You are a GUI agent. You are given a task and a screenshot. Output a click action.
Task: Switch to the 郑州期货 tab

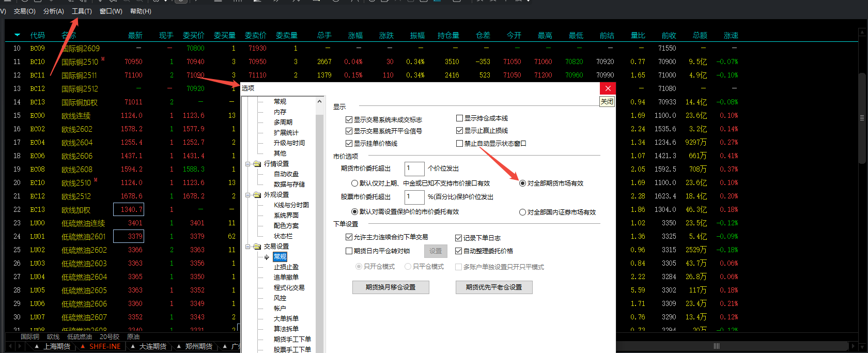click(x=198, y=346)
